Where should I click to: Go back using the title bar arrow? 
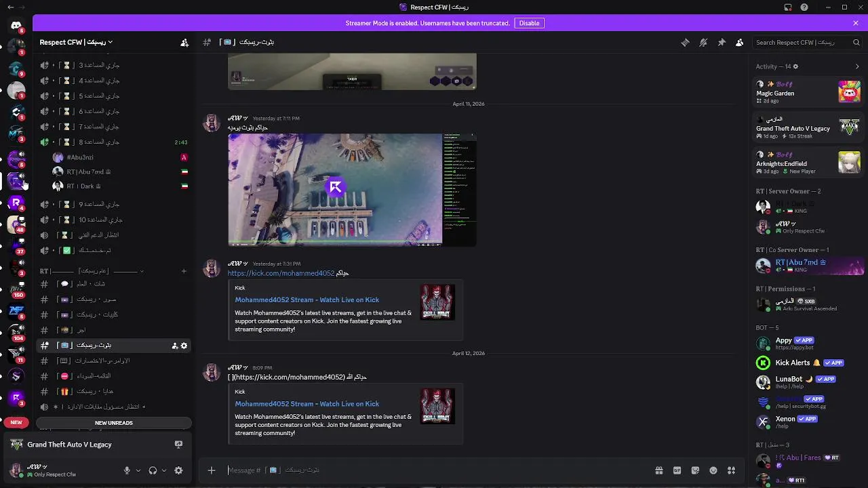click(x=10, y=7)
